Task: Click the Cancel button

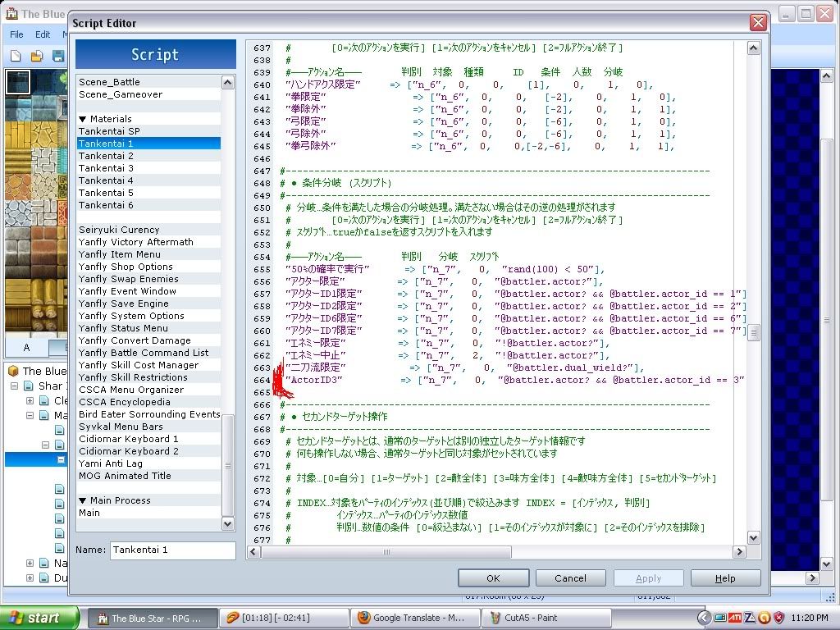Action: click(x=570, y=577)
